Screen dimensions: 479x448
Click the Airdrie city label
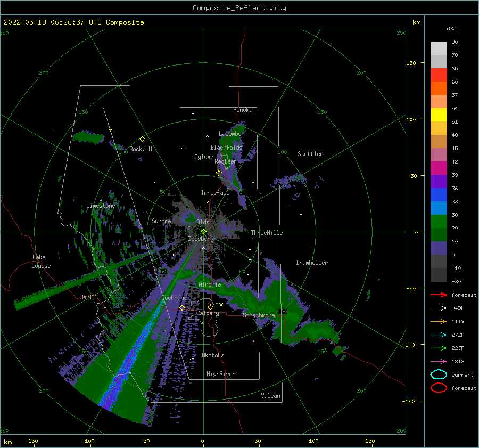point(210,284)
